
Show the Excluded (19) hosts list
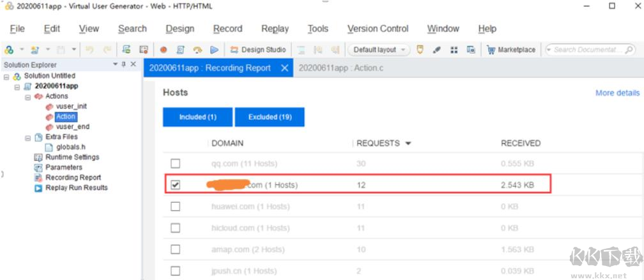point(269,117)
